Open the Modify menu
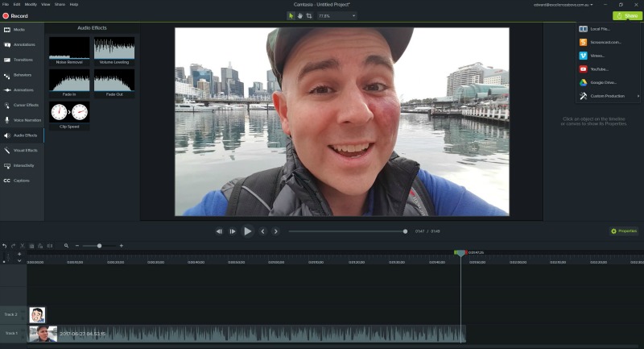This screenshot has width=644, height=349. (x=31, y=4)
